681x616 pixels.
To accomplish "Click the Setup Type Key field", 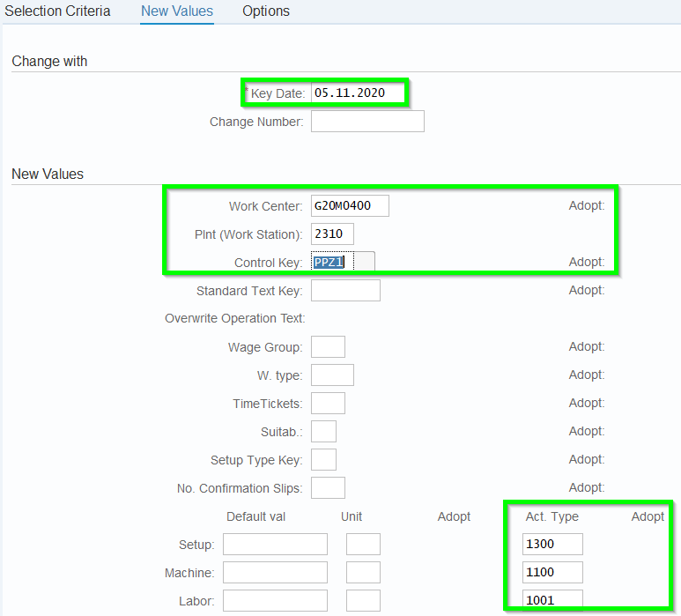I will (323, 459).
